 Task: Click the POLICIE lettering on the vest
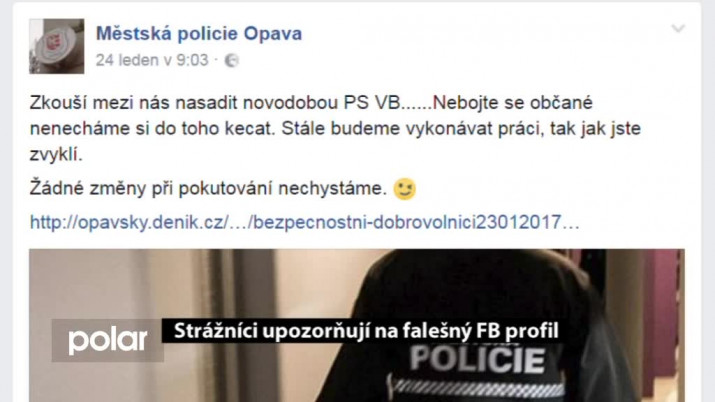point(477,360)
